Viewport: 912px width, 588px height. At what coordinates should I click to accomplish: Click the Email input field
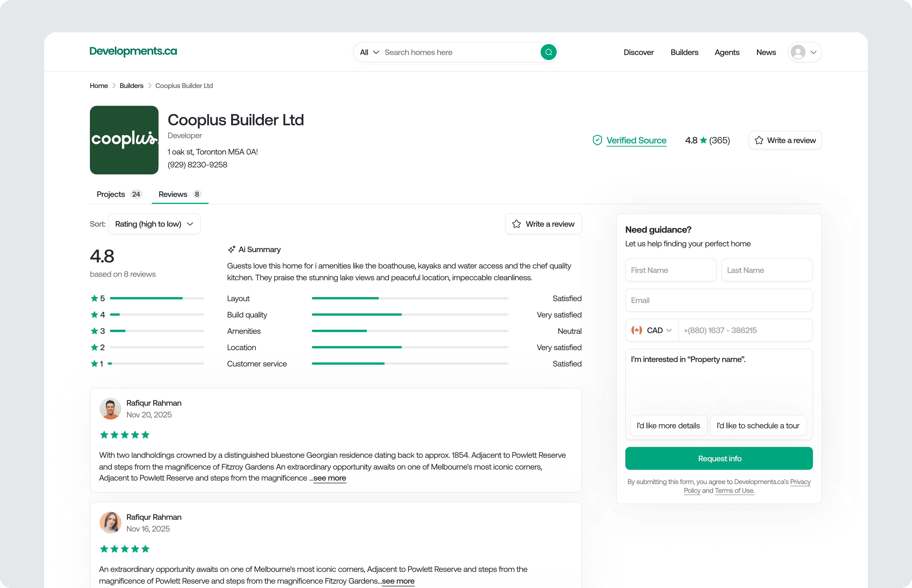[x=719, y=300]
